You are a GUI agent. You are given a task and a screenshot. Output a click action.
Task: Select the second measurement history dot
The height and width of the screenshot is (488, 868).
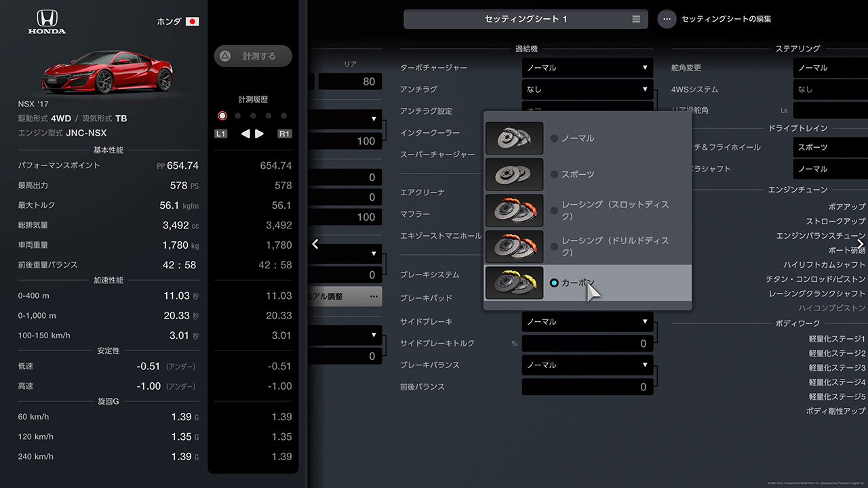coord(238,116)
